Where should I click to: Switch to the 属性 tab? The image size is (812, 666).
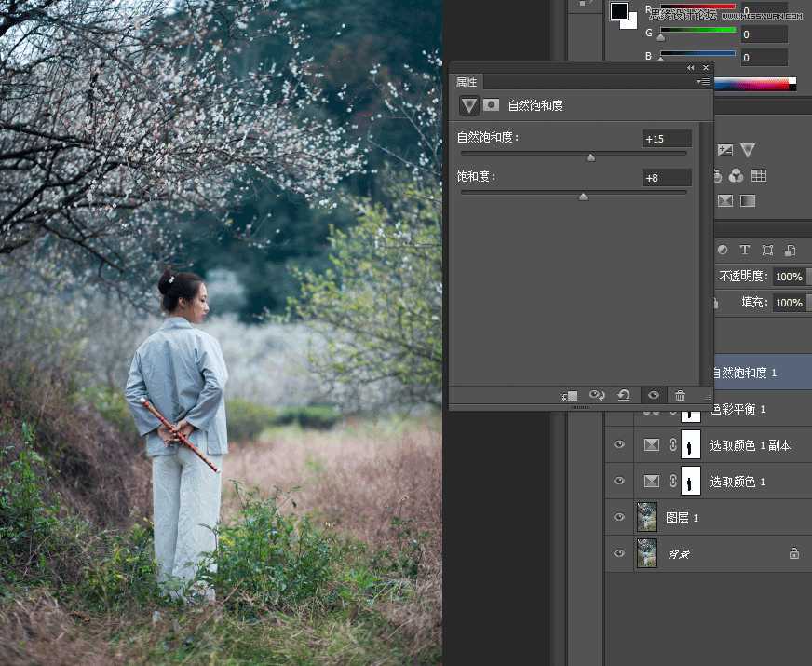click(x=467, y=82)
